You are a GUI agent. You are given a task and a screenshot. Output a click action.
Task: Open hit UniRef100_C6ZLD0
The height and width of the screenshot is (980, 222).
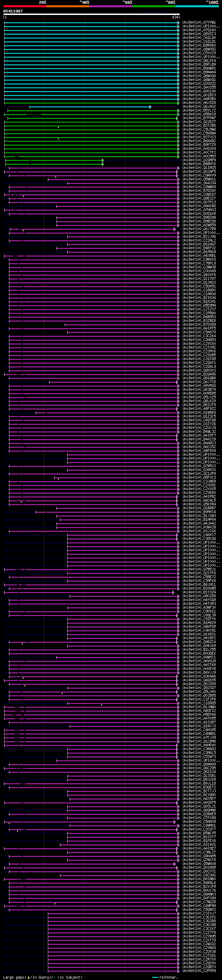pos(199,38)
